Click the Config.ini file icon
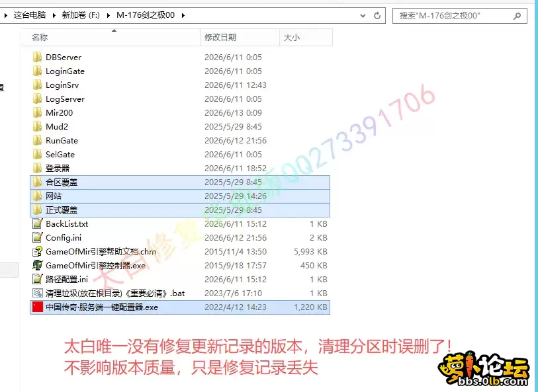The height and width of the screenshot is (392, 538). (38, 237)
